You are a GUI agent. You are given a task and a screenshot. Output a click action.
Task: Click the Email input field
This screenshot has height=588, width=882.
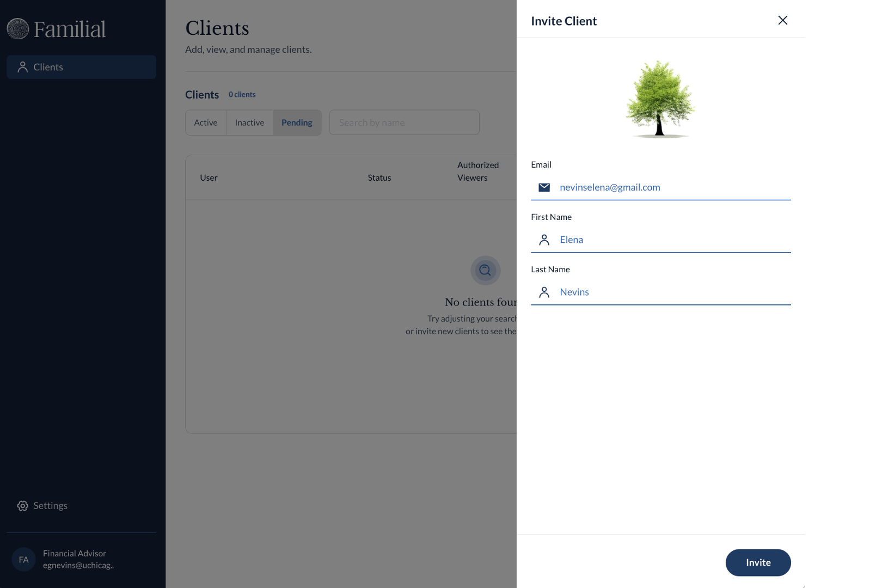(660, 187)
